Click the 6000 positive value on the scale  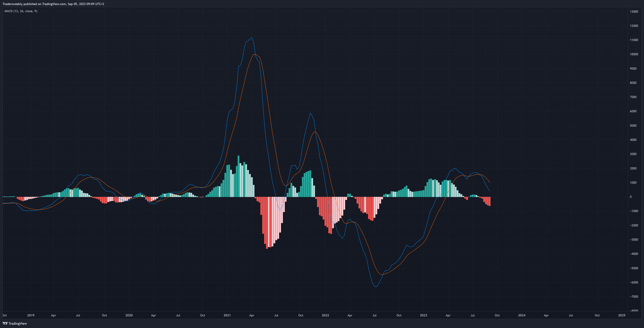point(633,111)
